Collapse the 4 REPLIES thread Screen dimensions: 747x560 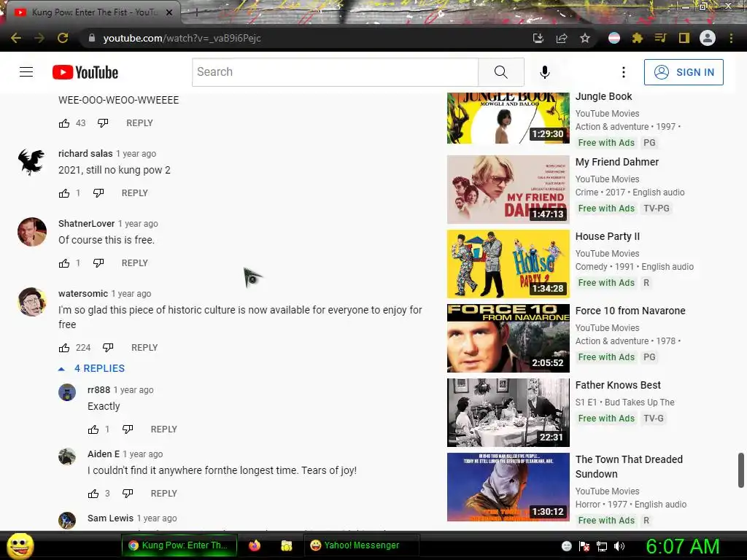point(91,368)
